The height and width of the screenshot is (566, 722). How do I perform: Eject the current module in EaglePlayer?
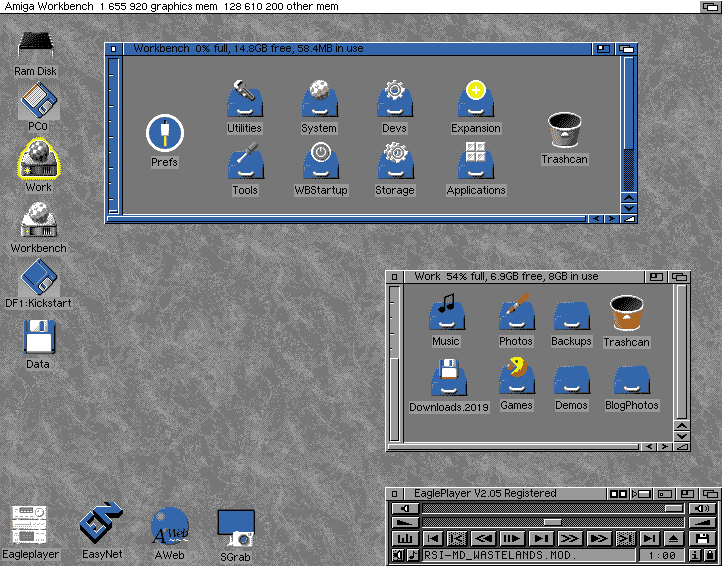[x=673, y=538]
